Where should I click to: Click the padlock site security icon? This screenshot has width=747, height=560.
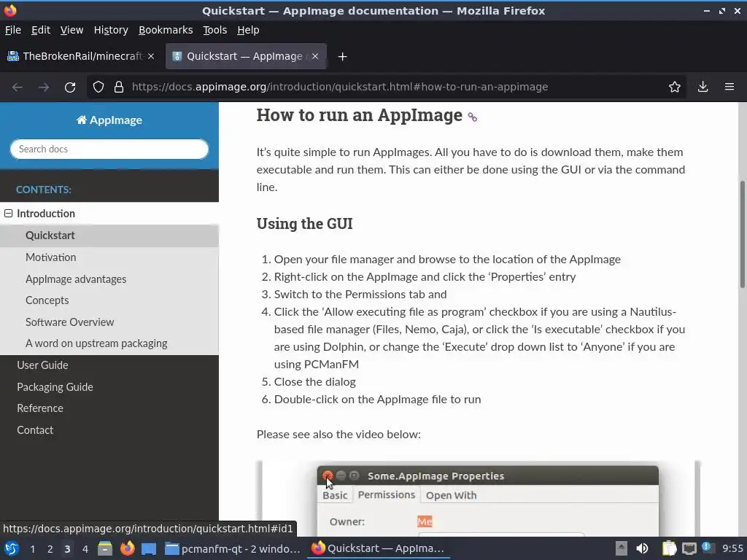[119, 87]
